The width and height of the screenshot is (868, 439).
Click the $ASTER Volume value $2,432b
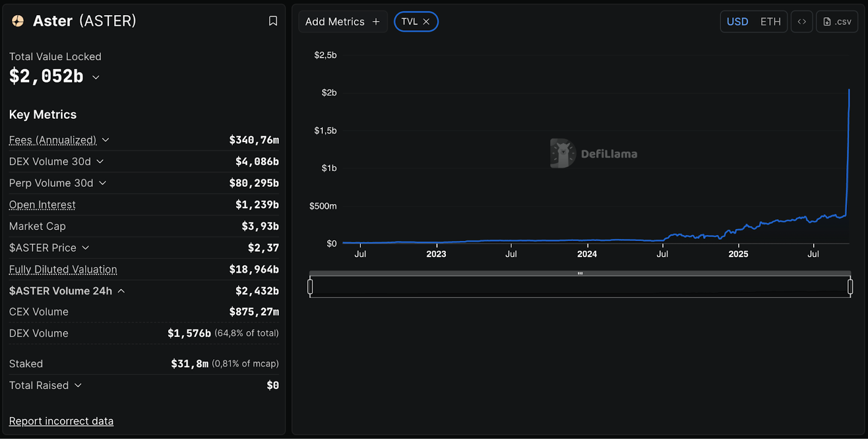click(257, 291)
